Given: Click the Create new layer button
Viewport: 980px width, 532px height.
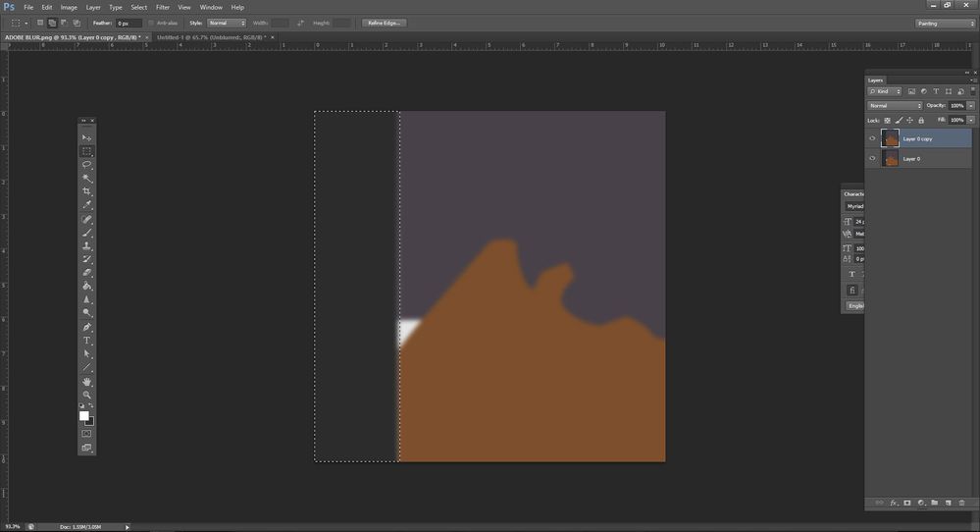Looking at the screenshot, I should pos(949,503).
